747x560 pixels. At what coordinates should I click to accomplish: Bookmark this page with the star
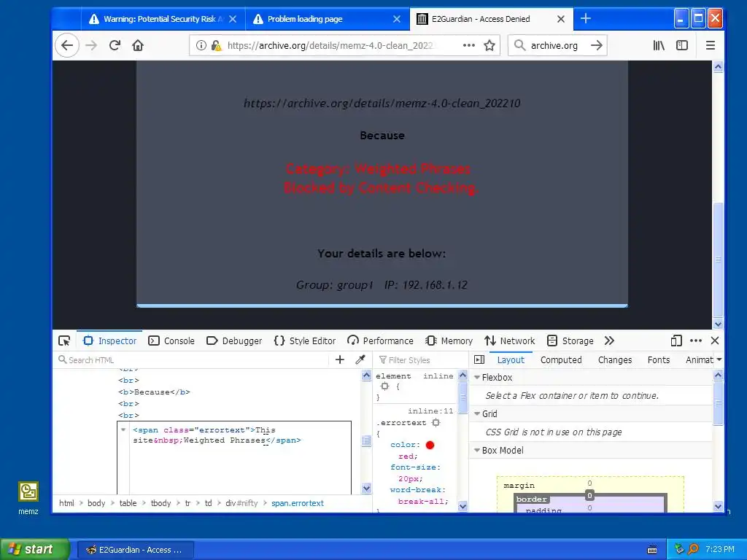click(489, 46)
